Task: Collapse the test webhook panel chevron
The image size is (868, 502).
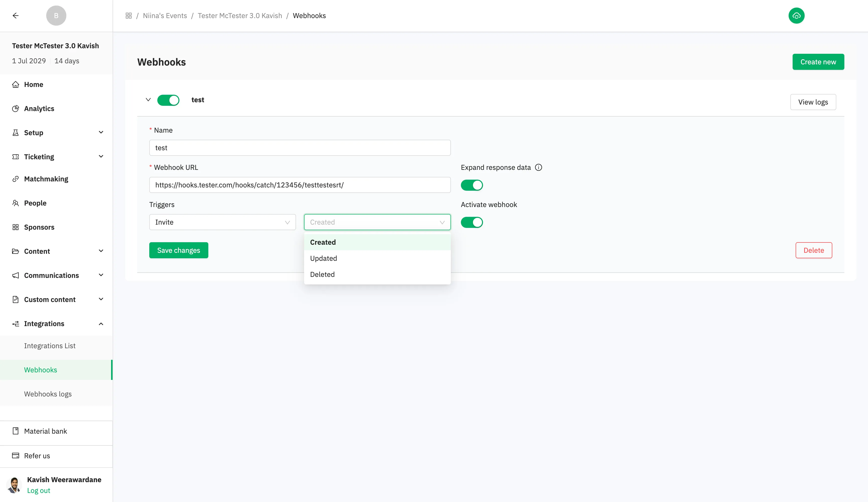Action: (x=148, y=99)
